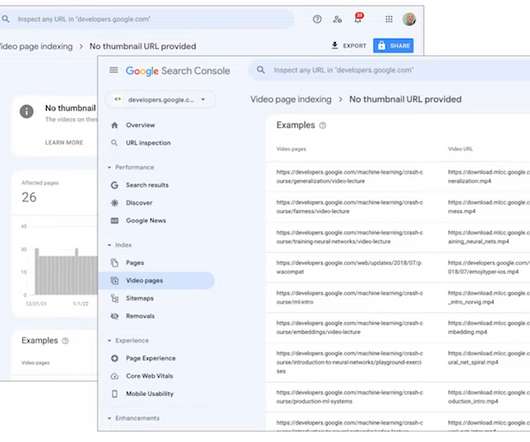Image resolution: width=530 pixels, height=442 pixels.
Task: Click the info icon beside No thumbnail
Action: click(27, 112)
